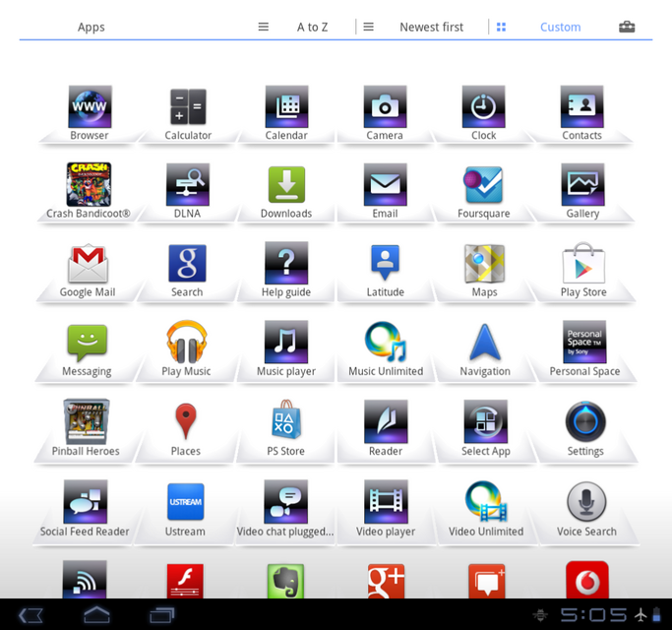Open the toolbox icon at top right
Image resolution: width=672 pixels, height=630 pixels.
tap(627, 27)
